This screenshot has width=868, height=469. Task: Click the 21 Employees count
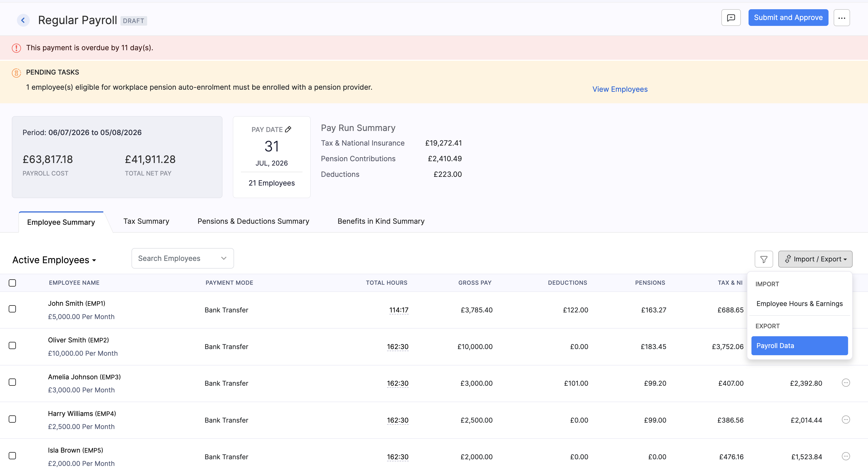pos(271,183)
